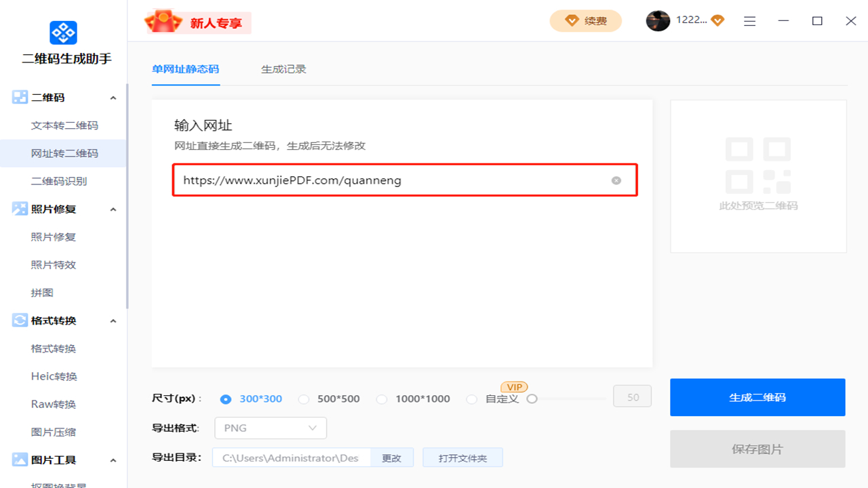
Task: Collapse the 二维码 sidebar section
Action: click(113, 97)
